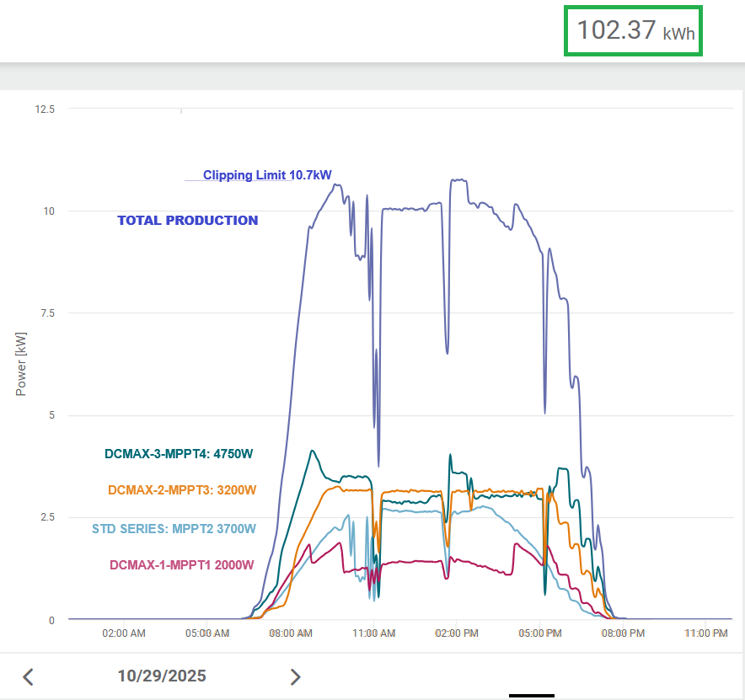The height and width of the screenshot is (700, 745).
Task: Click the 102.37 kWh energy total
Action: [x=632, y=31]
